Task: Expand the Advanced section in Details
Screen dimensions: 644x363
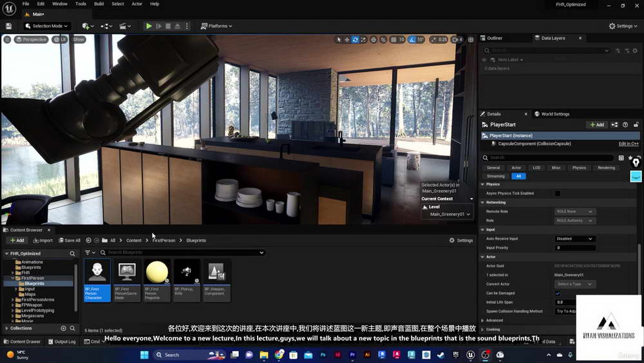Action: pyautogui.click(x=482, y=320)
